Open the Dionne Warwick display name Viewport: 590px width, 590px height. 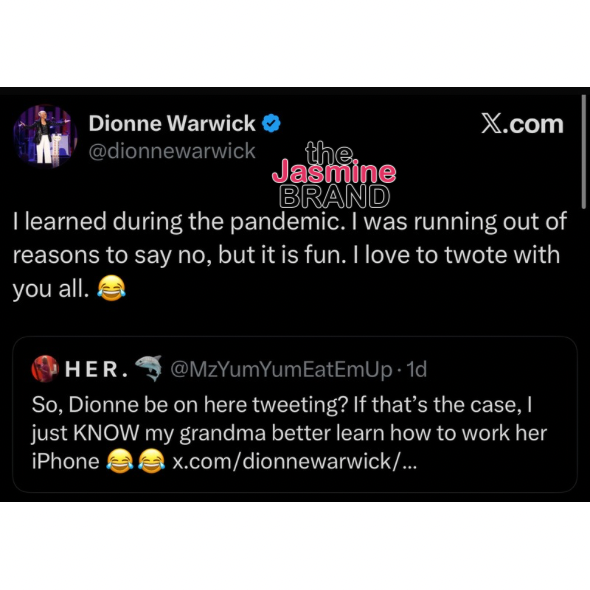tap(172, 123)
